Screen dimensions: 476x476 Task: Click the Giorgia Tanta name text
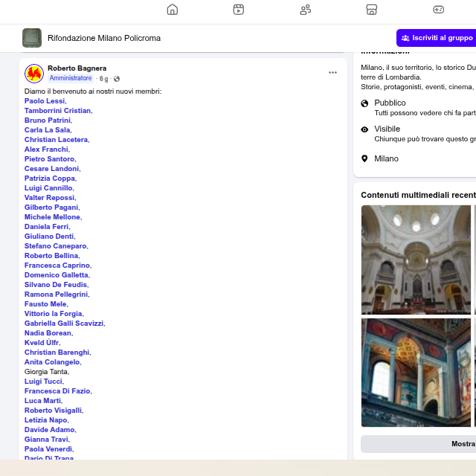(46, 372)
